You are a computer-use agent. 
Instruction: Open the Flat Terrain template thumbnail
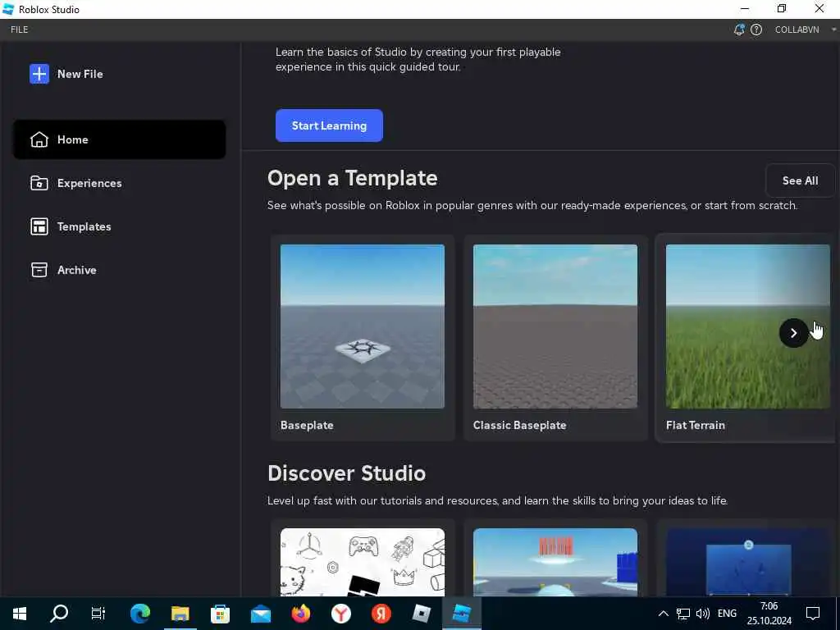pyautogui.click(x=747, y=326)
